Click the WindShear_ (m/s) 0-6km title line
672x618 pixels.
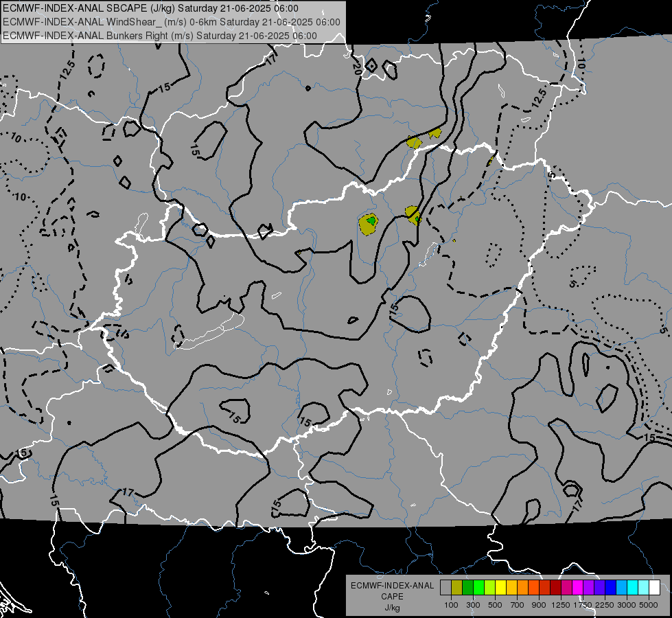[x=172, y=22]
